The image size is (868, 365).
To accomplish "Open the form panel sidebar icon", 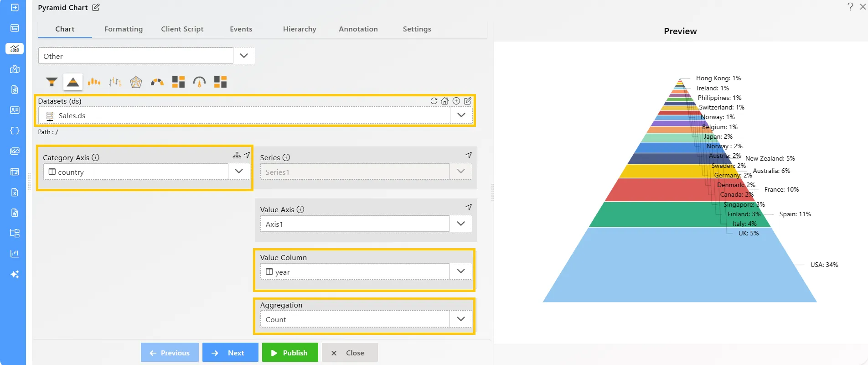I will [15, 28].
